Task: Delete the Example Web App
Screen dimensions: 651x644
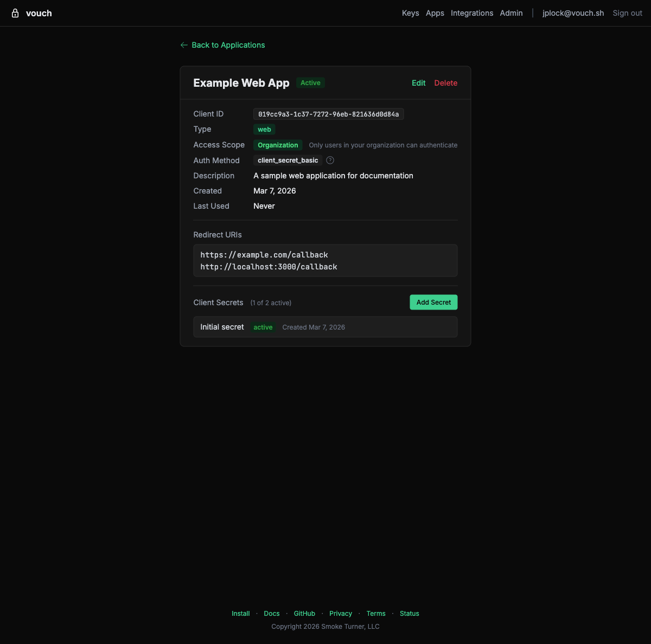Action: (x=445, y=82)
